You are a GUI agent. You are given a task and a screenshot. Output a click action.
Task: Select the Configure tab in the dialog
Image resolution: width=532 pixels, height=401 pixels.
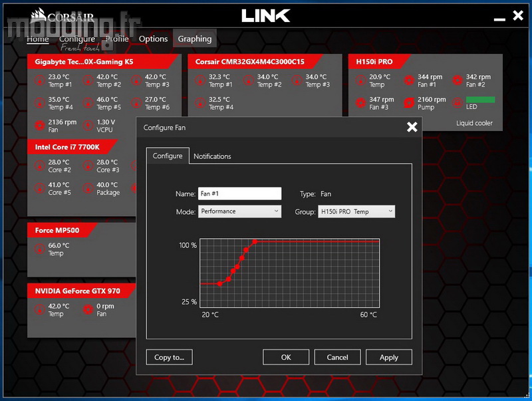tap(168, 156)
